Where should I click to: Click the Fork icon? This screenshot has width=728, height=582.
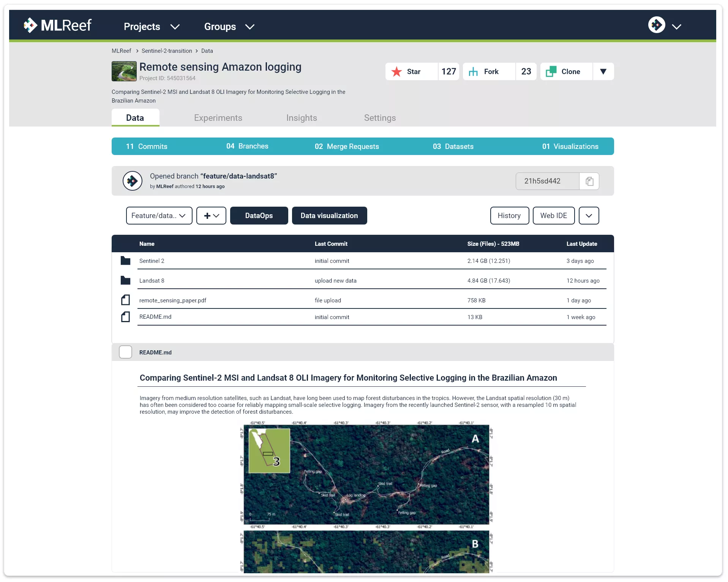pyautogui.click(x=473, y=71)
